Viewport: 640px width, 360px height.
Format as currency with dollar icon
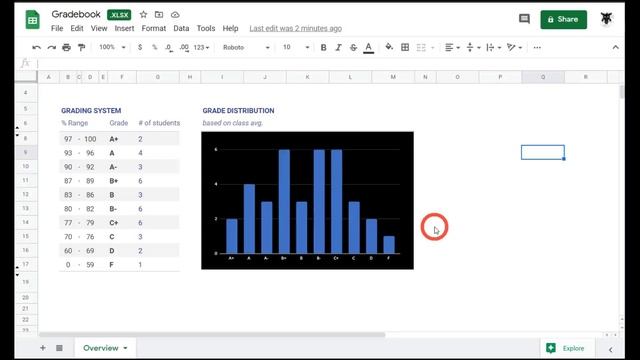coord(140,47)
